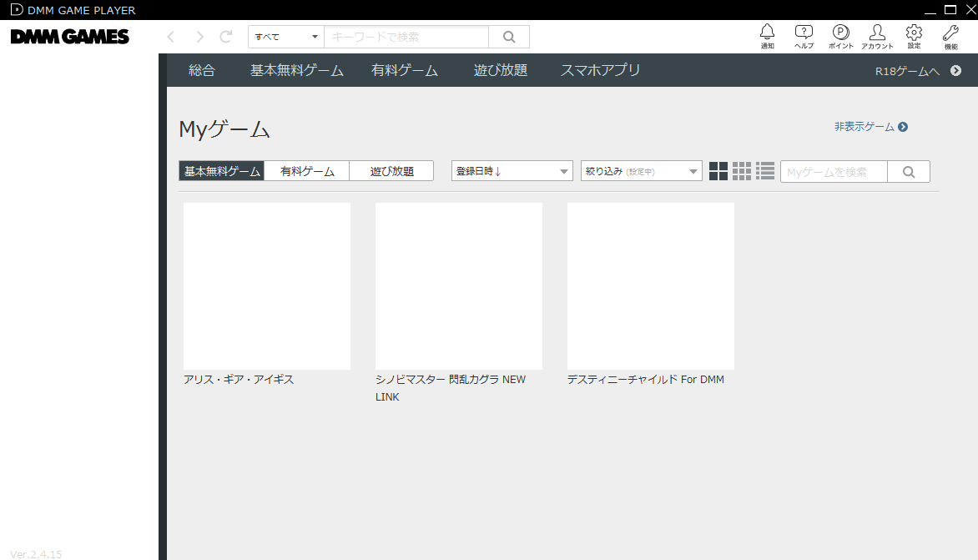The width and height of the screenshot is (978, 560).
Task: Open the ヘルプ help icon
Action: [x=804, y=36]
